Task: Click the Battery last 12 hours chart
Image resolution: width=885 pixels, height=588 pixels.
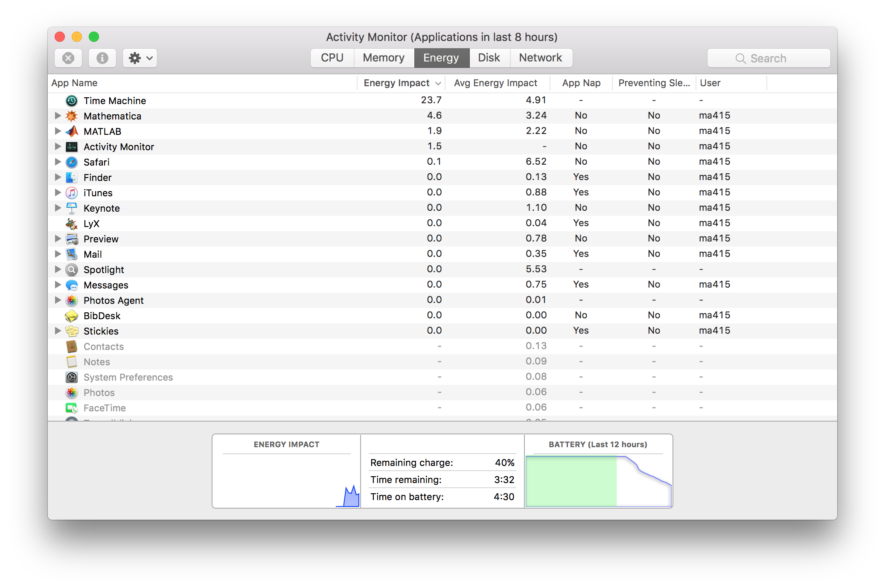Action: (x=598, y=481)
